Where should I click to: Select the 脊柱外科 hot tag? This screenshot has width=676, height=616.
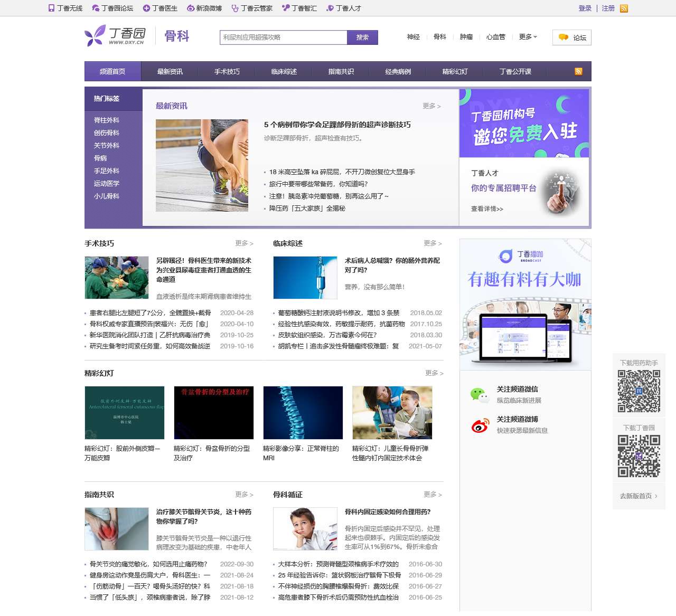[107, 120]
